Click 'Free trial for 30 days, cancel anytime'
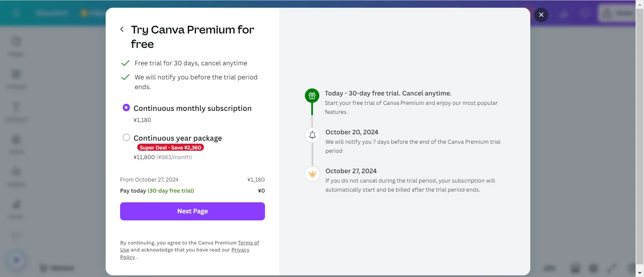 [x=191, y=63]
